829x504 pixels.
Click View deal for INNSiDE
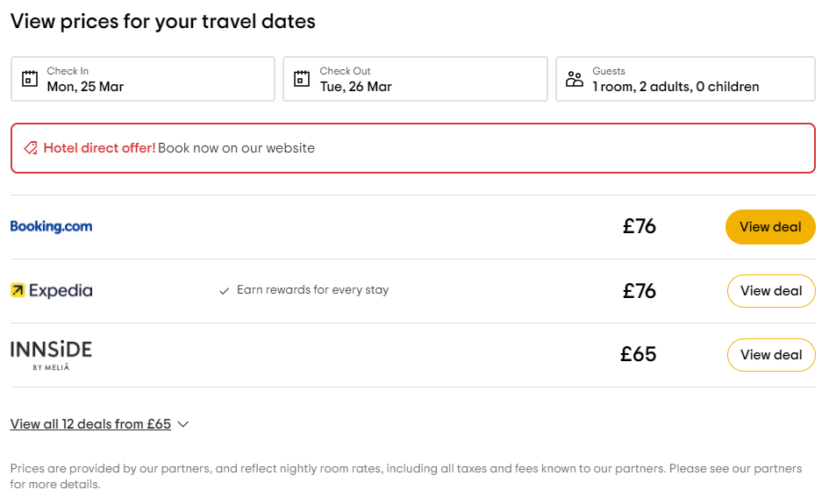pyautogui.click(x=770, y=355)
